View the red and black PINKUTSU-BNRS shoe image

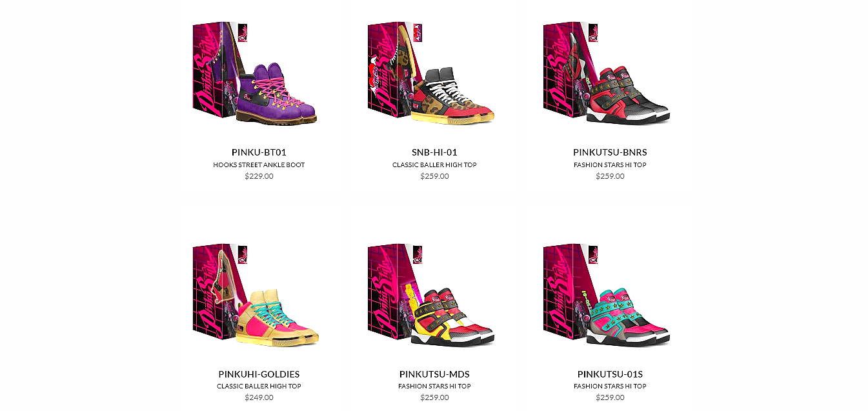tap(607, 73)
